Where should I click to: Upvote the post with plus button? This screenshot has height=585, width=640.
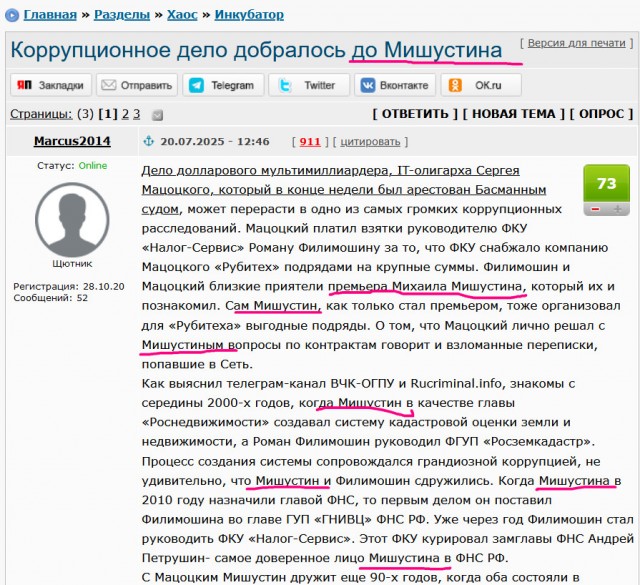pyautogui.click(x=618, y=209)
